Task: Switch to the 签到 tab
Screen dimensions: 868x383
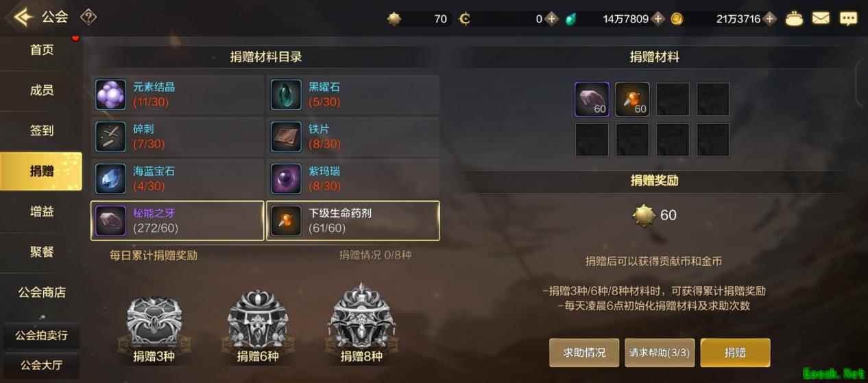Action: (41, 130)
